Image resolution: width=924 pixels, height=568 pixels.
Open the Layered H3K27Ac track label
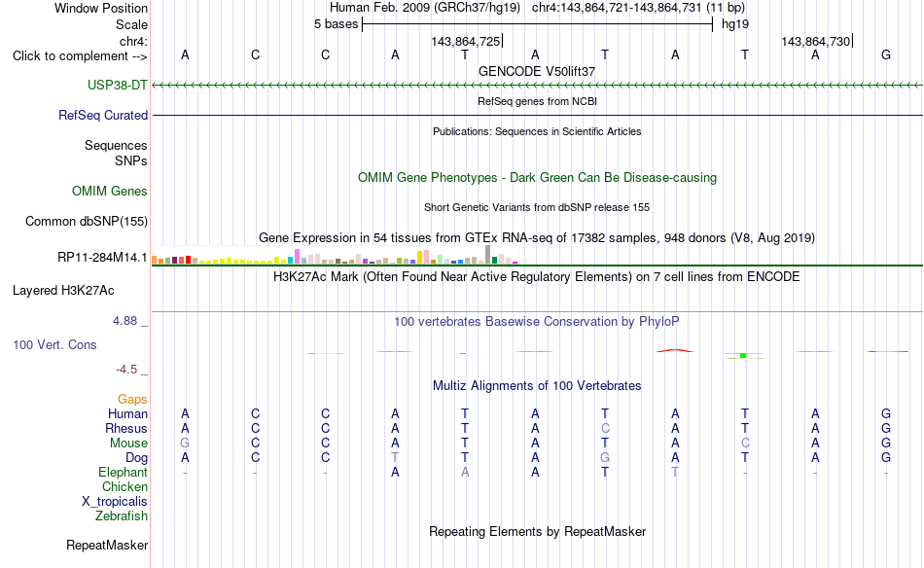tap(63, 290)
